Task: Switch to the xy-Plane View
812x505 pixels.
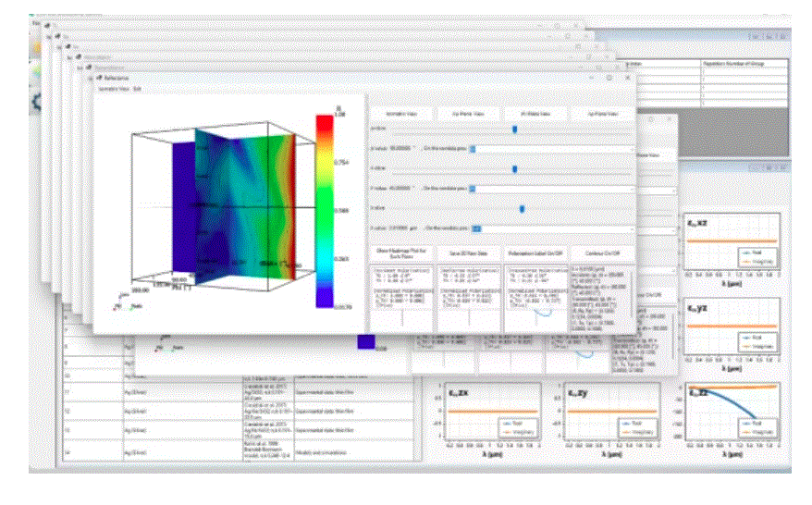Action: click(469, 114)
